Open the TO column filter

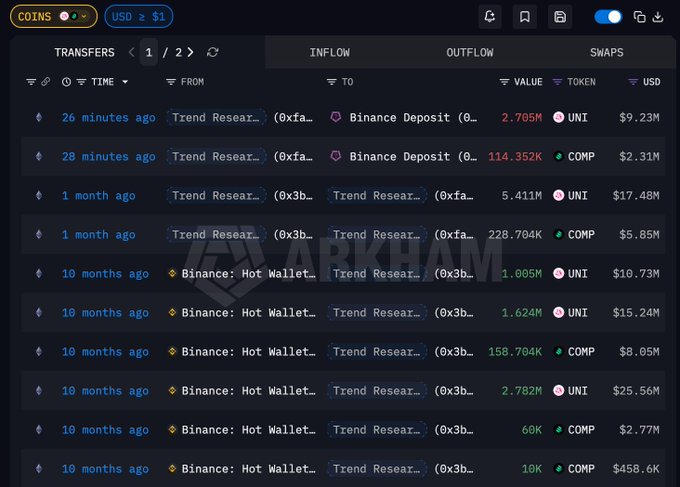tap(331, 82)
